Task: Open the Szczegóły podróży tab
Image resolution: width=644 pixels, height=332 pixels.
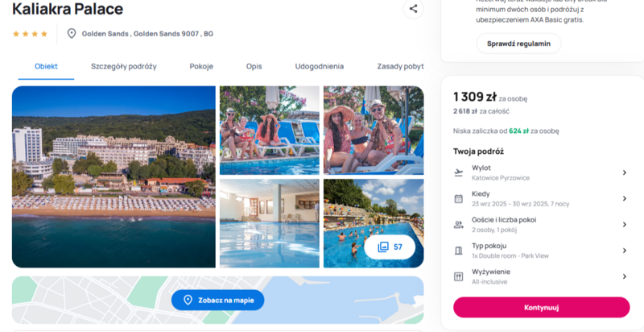Action: (124, 66)
